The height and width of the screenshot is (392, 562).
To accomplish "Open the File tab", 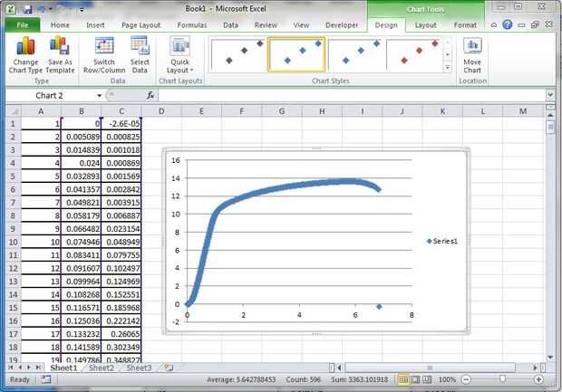I will click(23, 25).
